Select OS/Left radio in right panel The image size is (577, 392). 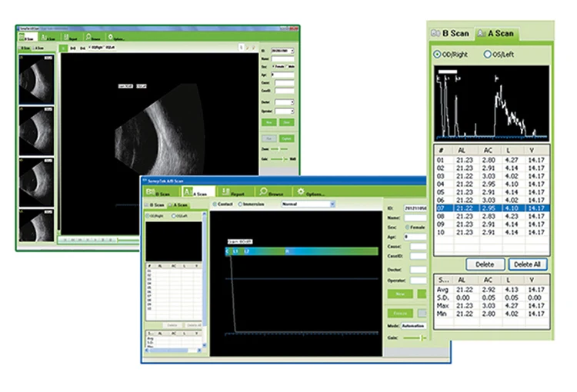tap(488, 55)
